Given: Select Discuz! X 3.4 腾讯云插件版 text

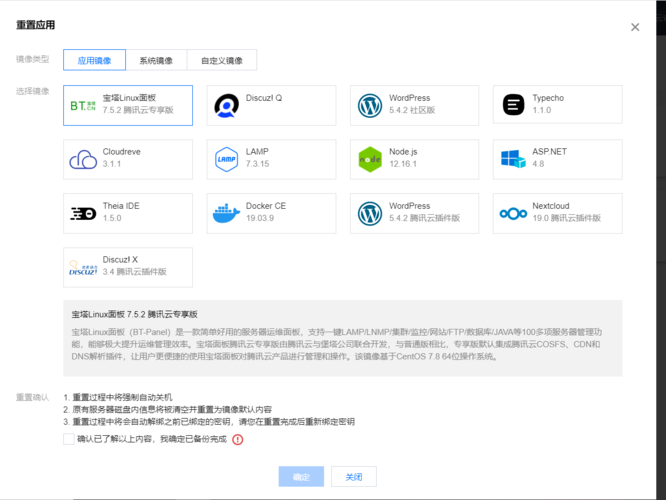Looking at the screenshot, I should pyautogui.click(x=134, y=271).
